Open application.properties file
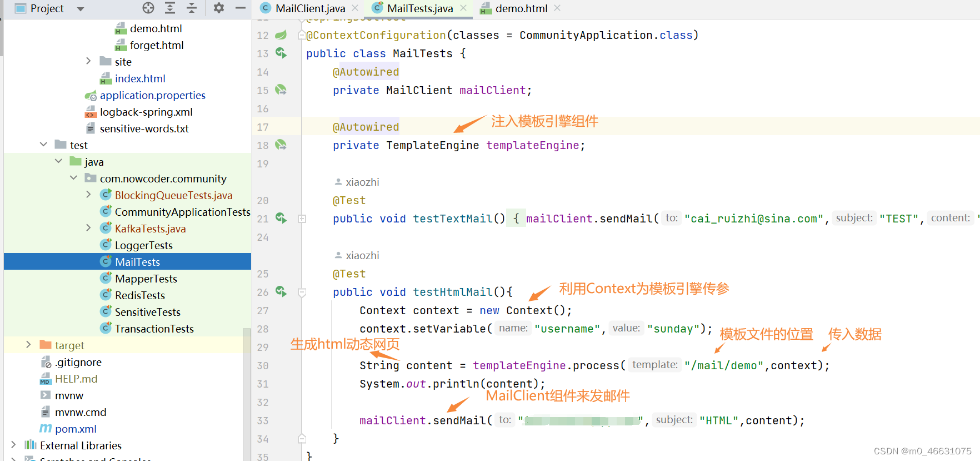Screen dimensions: 980x461 [x=153, y=95]
